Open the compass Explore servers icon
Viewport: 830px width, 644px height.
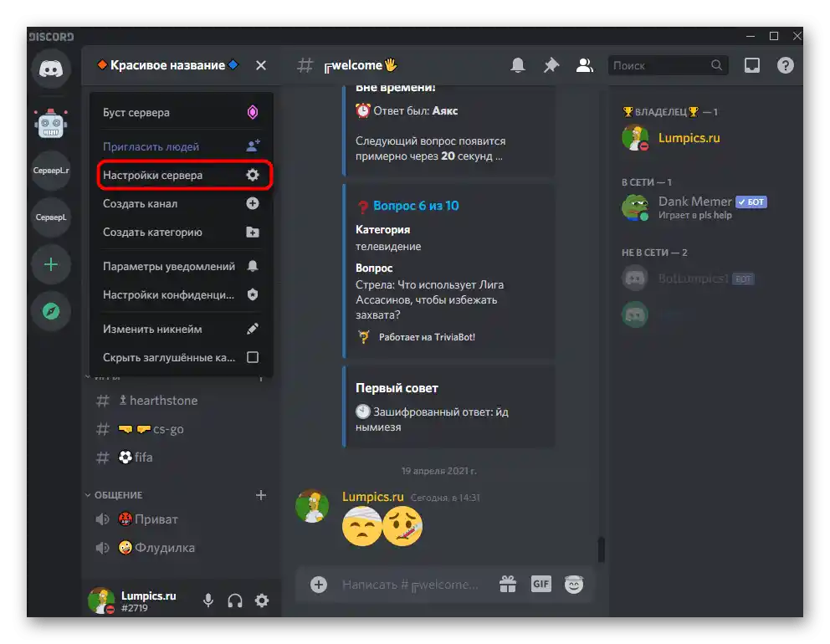click(x=51, y=311)
